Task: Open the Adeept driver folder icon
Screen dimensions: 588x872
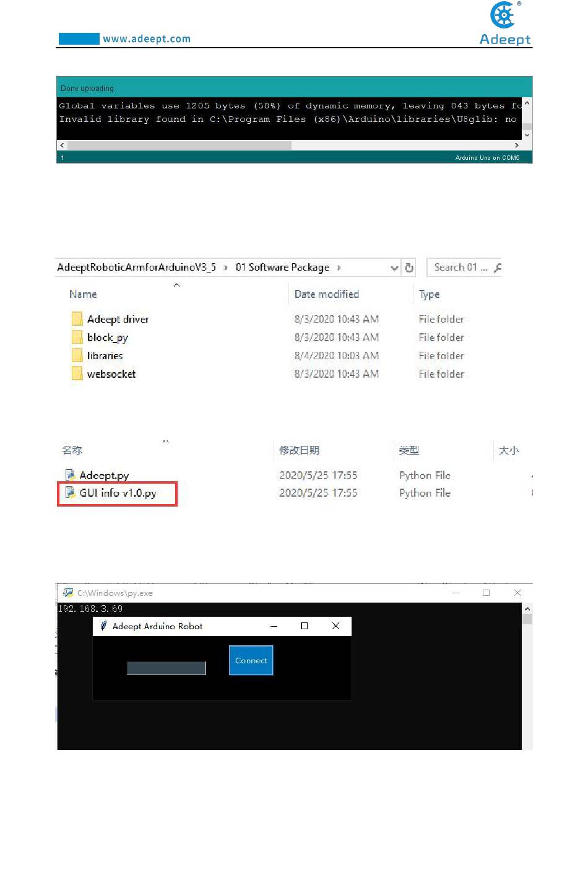Action: (77, 319)
